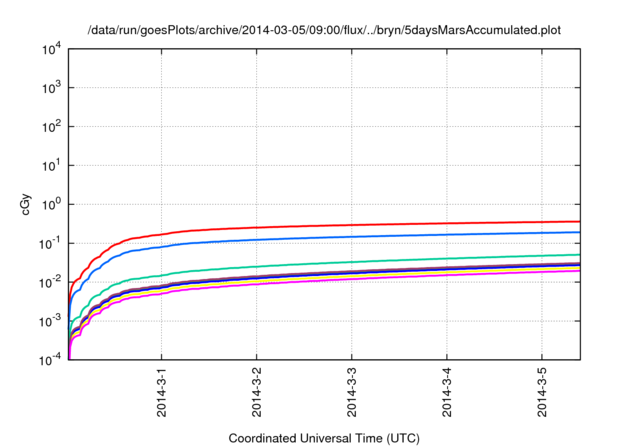The height and width of the screenshot is (448, 640).
Task: Click the 10^1 y-axis tick label
Action: click(x=51, y=165)
